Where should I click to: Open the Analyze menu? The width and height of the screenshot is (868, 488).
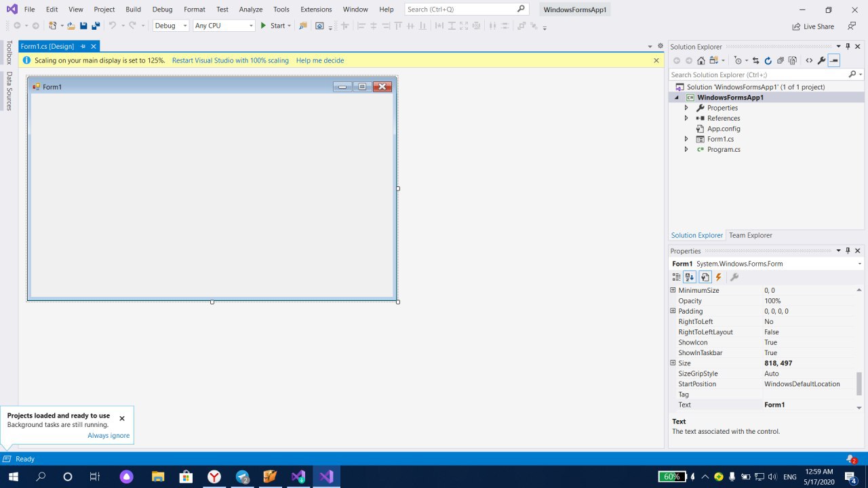pos(251,9)
